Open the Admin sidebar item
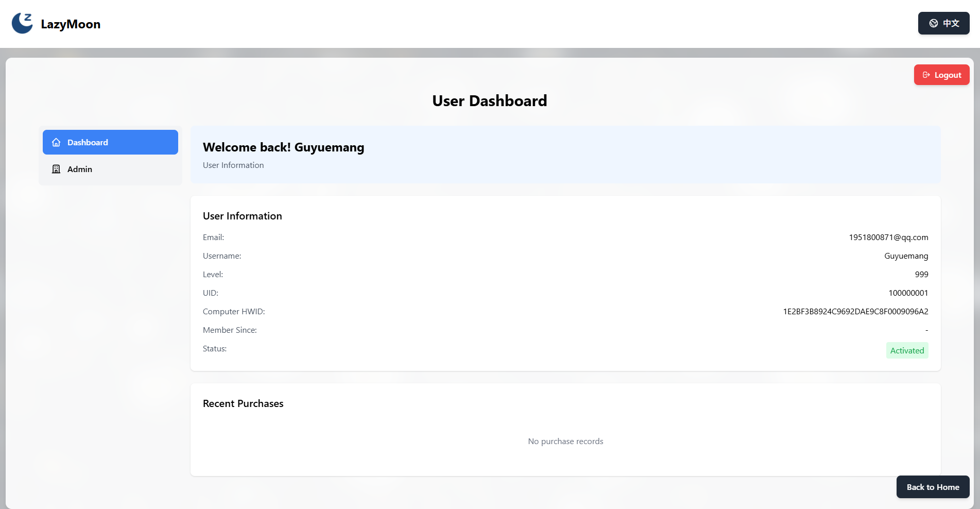 [80, 169]
